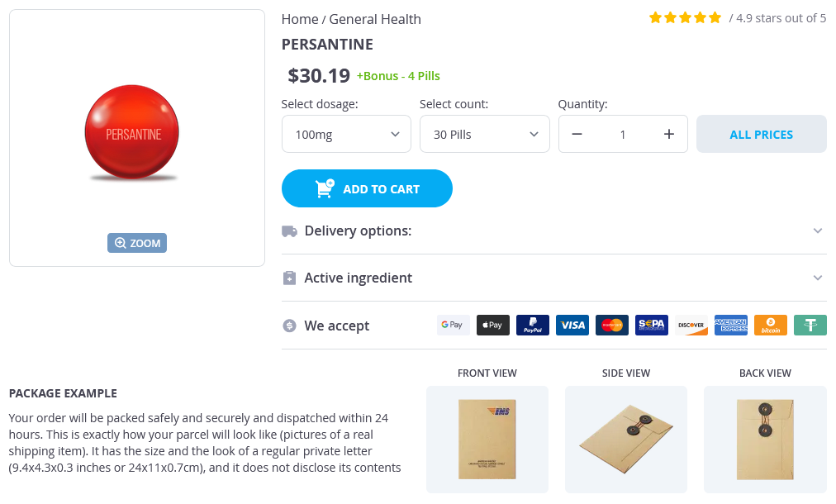View the front view package thumbnail
The height and width of the screenshot is (504, 836).
click(487, 439)
